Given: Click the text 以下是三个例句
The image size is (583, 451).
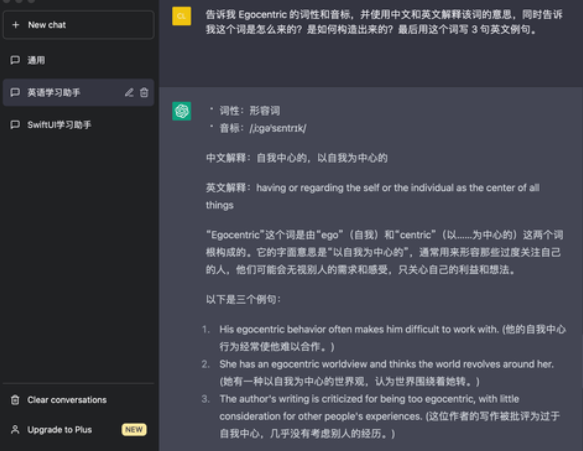Looking at the screenshot, I should [243, 299].
